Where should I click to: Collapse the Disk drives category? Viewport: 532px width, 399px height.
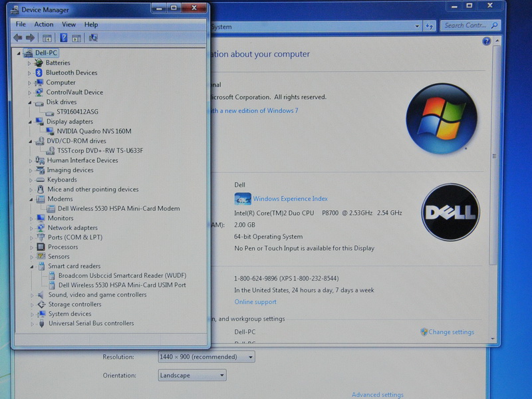(x=30, y=102)
